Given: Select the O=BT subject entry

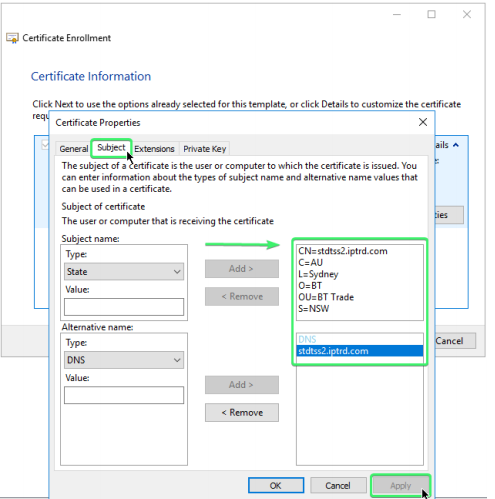Looking at the screenshot, I should pos(310,286).
